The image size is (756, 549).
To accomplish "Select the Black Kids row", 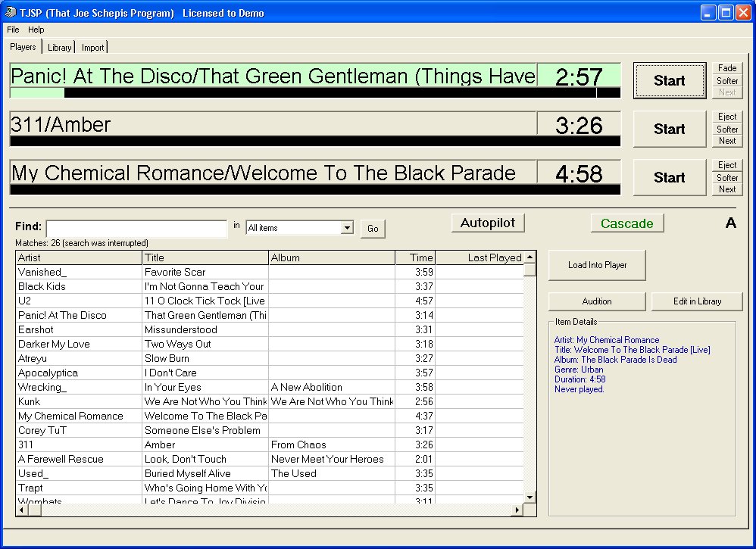I will pyautogui.click(x=270, y=286).
